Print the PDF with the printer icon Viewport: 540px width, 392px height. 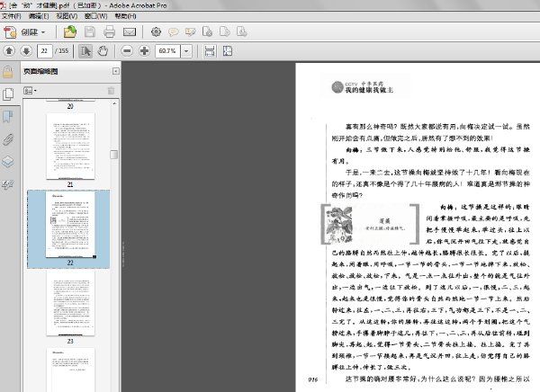110,32
